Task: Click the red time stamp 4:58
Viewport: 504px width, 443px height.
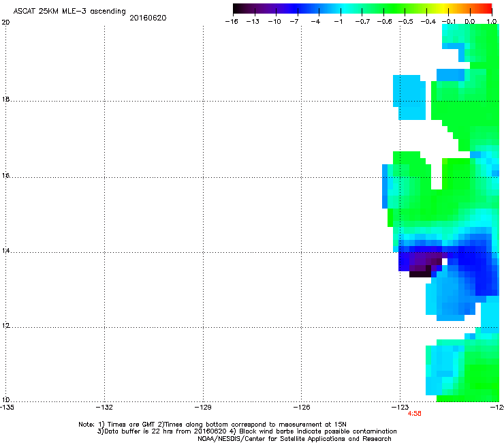Action: (414, 414)
